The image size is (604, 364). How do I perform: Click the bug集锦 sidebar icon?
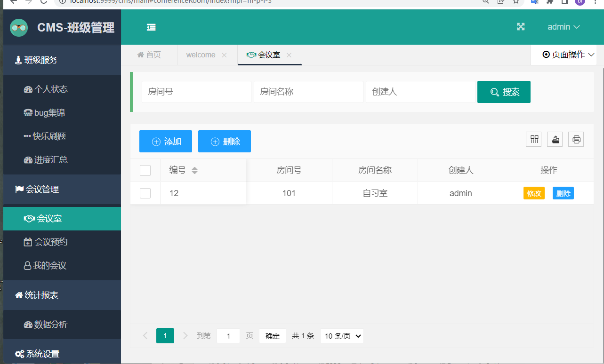tap(27, 112)
